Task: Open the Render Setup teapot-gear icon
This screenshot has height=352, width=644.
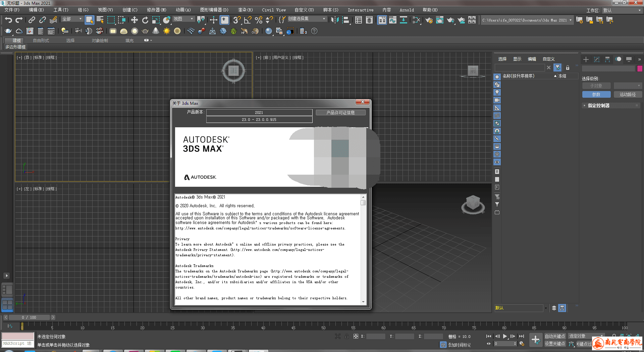Action: [429, 20]
